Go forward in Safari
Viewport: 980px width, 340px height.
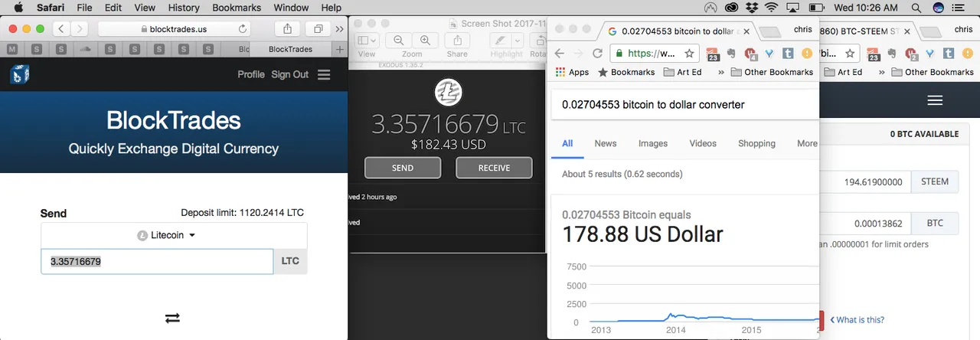click(80, 28)
